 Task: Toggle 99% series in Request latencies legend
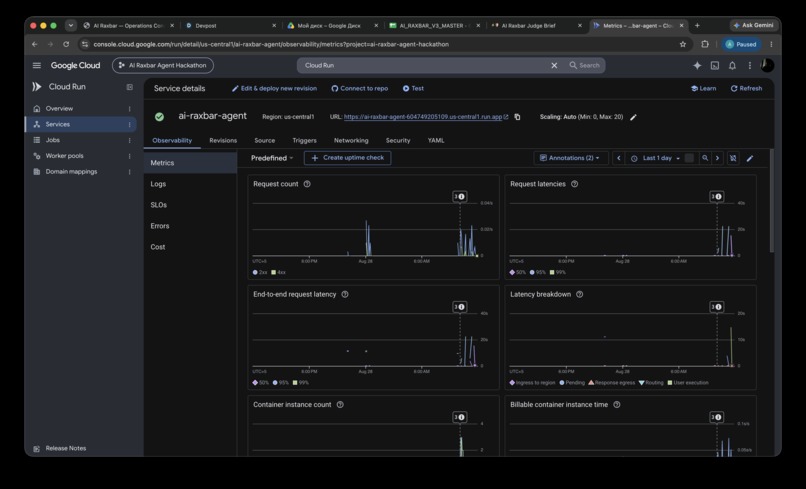(x=558, y=272)
